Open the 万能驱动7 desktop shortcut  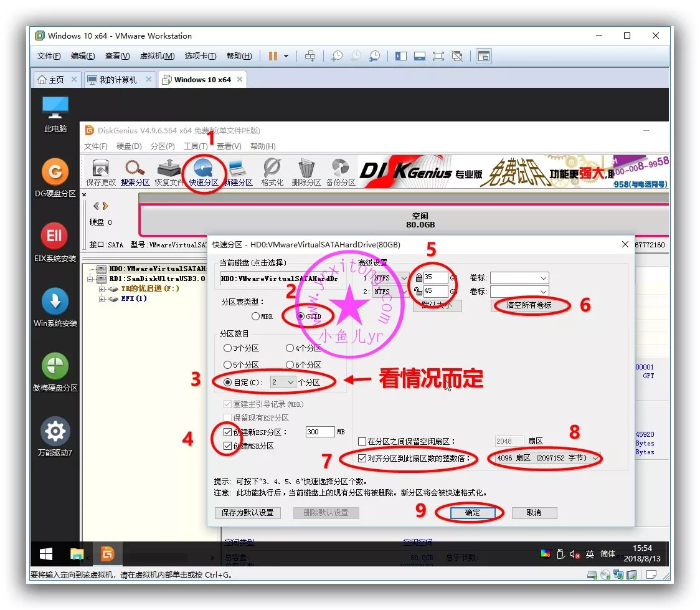pyautogui.click(x=55, y=437)
